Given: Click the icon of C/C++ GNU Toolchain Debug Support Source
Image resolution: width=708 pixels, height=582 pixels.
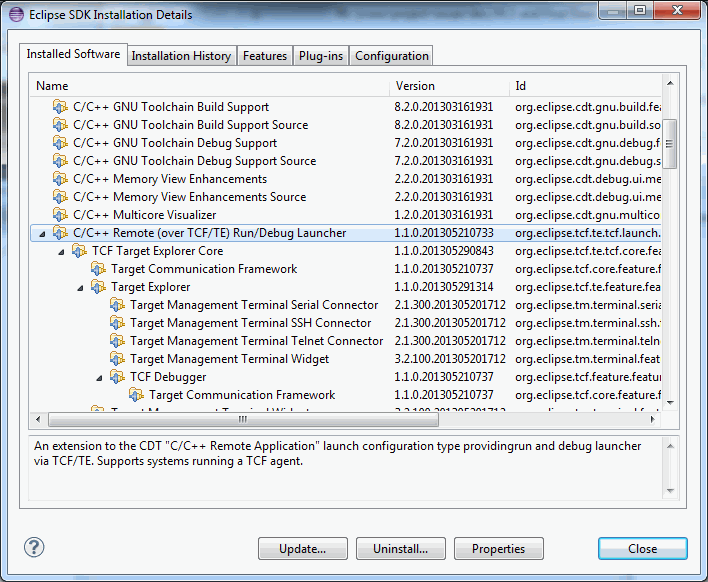Looking at the screenshot, I should (x=60, y=161).
